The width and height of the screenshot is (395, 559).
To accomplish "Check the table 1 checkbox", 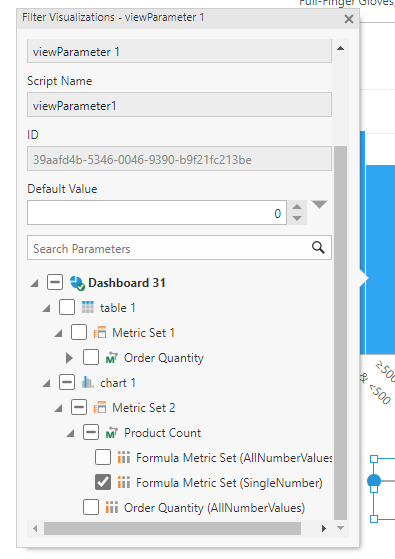I will click(67, 307).
